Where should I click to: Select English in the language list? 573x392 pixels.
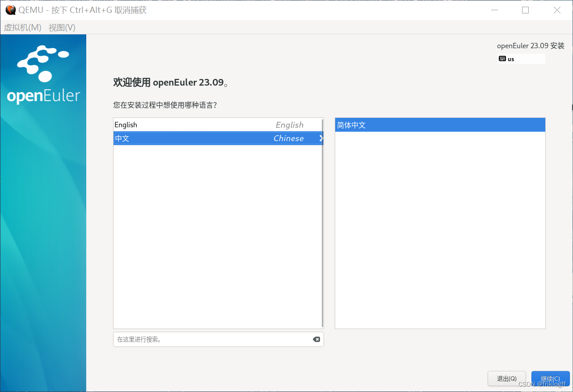pyautogui.click(x=218, y=125)
